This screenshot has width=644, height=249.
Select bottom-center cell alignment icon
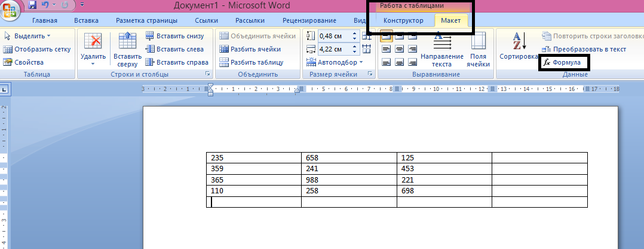click(399, 62)
